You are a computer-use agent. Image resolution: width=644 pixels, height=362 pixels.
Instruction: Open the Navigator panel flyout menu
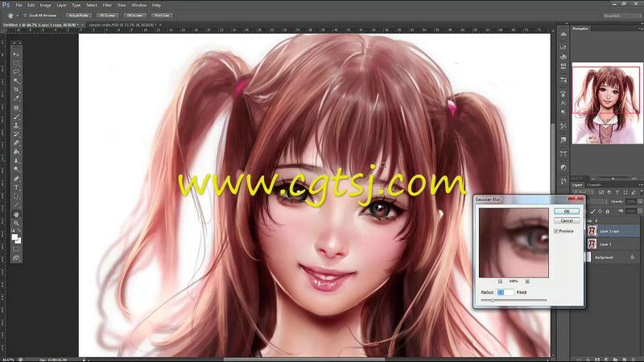641,29
